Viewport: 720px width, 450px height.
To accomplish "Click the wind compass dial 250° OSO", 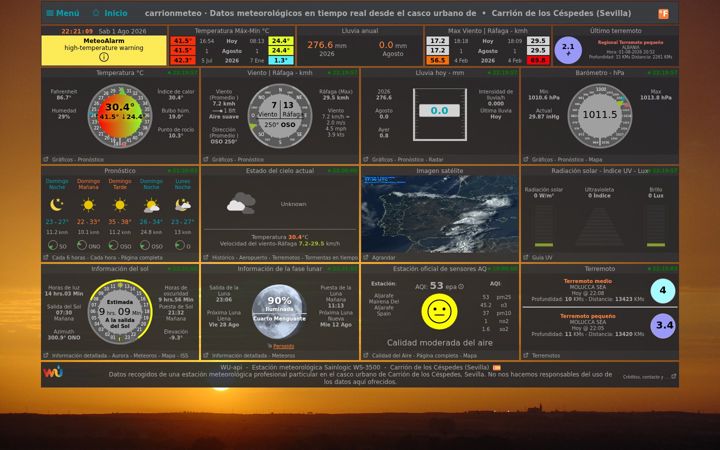I will tap(280, 116).
